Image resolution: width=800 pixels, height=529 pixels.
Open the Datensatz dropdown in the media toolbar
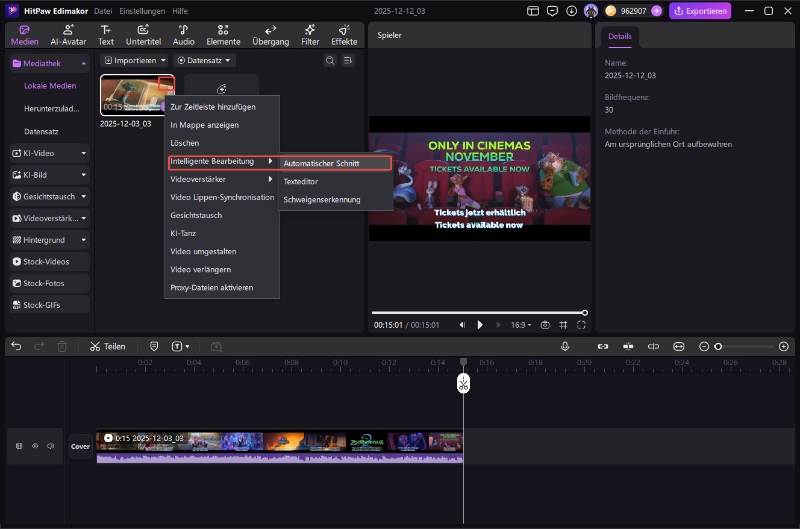coord(204,60)
